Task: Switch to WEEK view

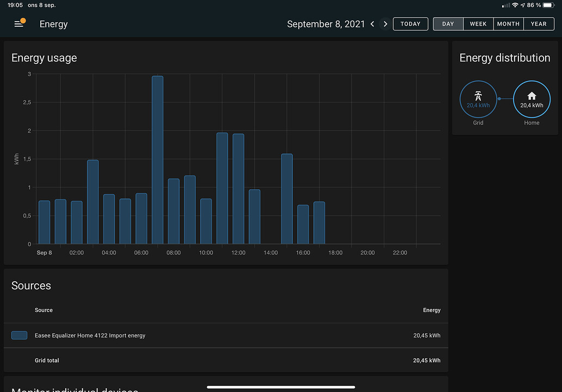Action: (478, 24)
